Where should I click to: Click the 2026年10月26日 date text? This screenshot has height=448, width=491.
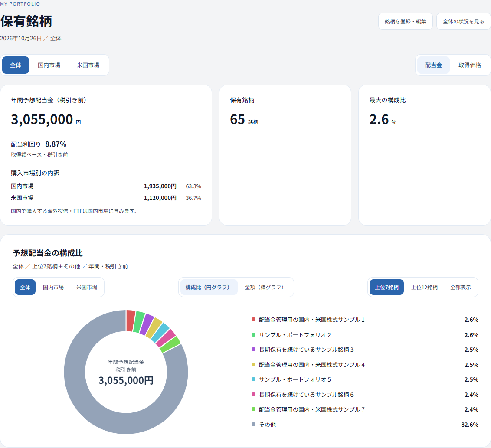point(21,38)
